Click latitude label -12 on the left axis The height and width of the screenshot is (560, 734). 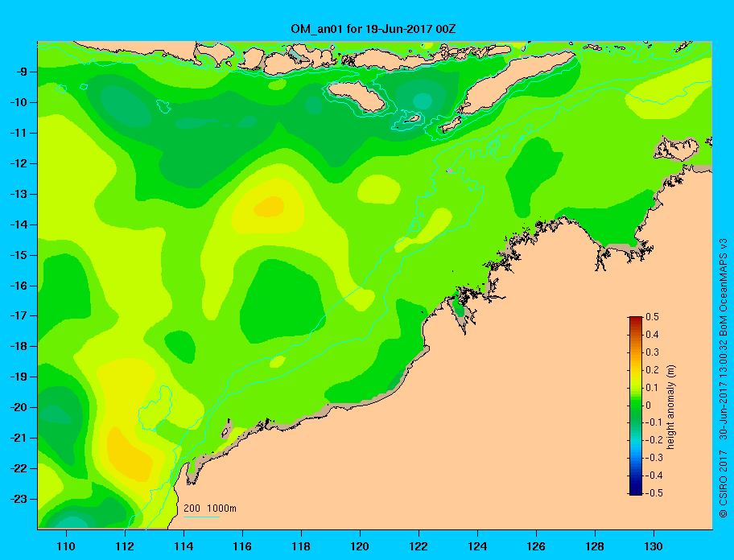18,164
